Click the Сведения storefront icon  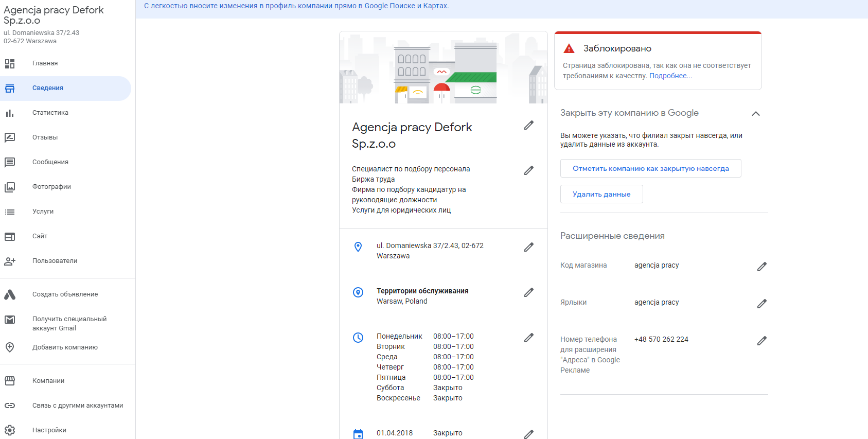(x=10, y=89)
